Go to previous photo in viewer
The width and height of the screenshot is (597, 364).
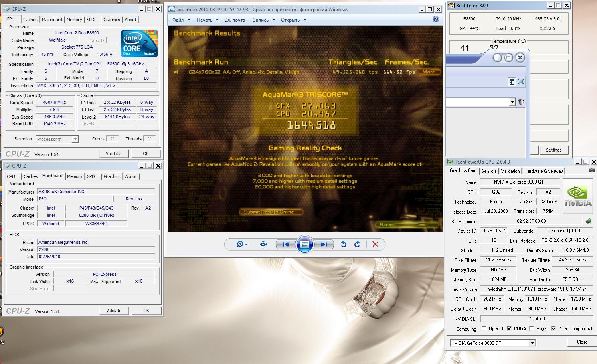coord(286,244)
